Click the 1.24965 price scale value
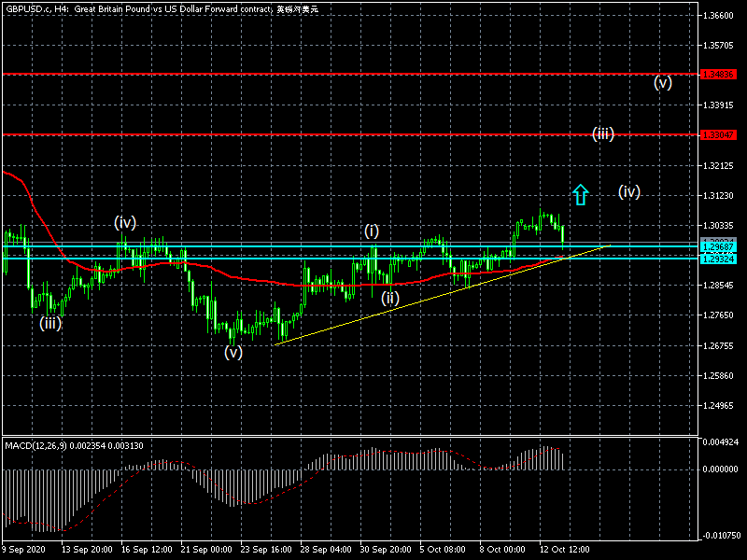 [718, 406]
